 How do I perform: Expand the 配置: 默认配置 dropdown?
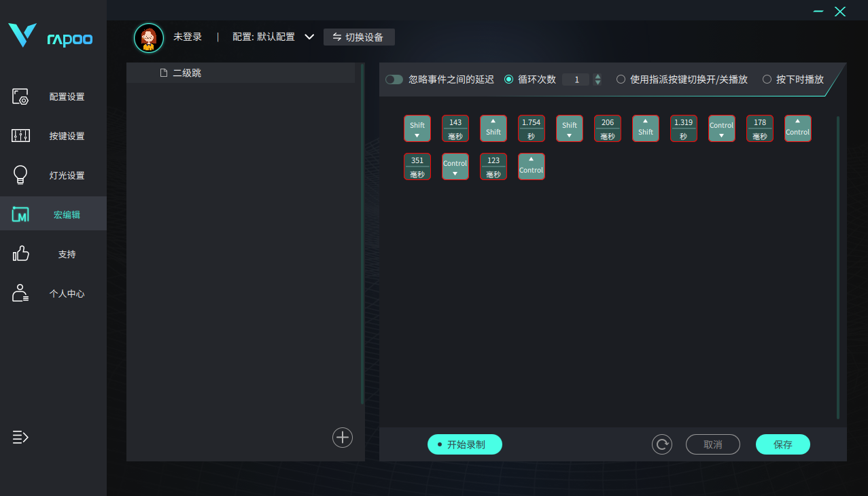[x=309, y=37]
